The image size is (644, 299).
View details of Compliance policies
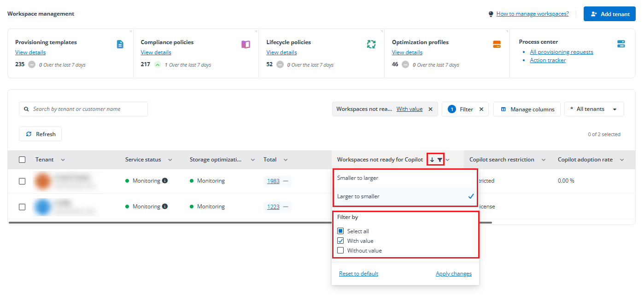point(156,52)
